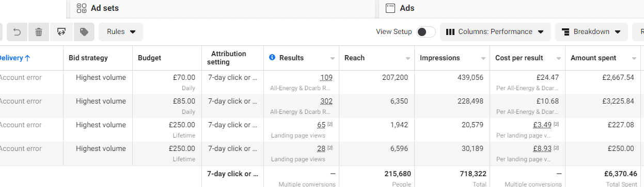644x187 pixels.
Task: Open the 109 results link
Action: pyautogui.click(x=326, y=78)
